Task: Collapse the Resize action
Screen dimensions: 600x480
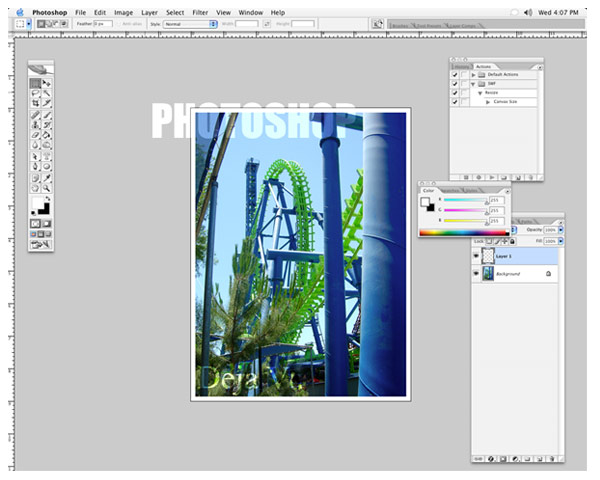Action: click(x=480, y=93)
